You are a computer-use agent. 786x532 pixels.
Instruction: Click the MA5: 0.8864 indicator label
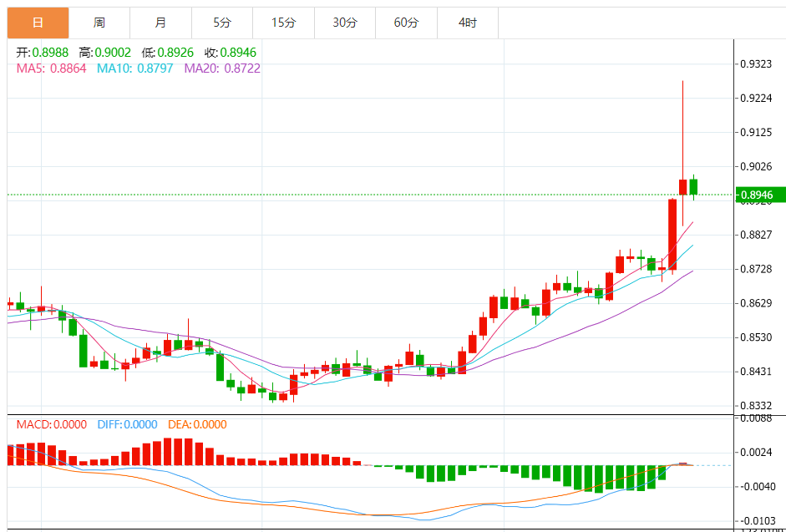[x=51, y=68]
